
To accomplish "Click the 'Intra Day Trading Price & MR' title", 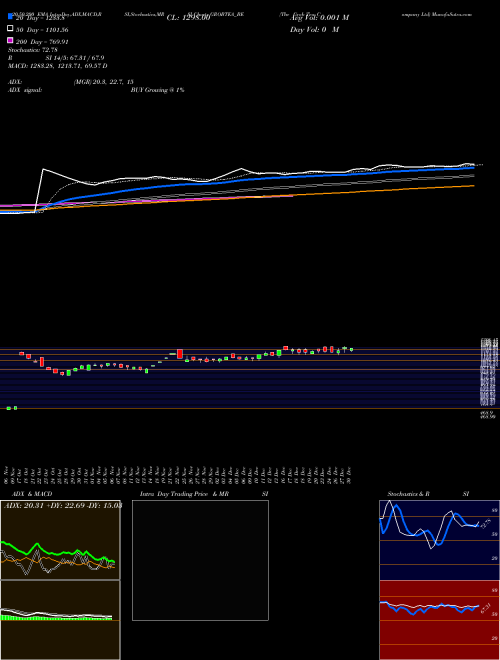I will click(x=184, y=494).
